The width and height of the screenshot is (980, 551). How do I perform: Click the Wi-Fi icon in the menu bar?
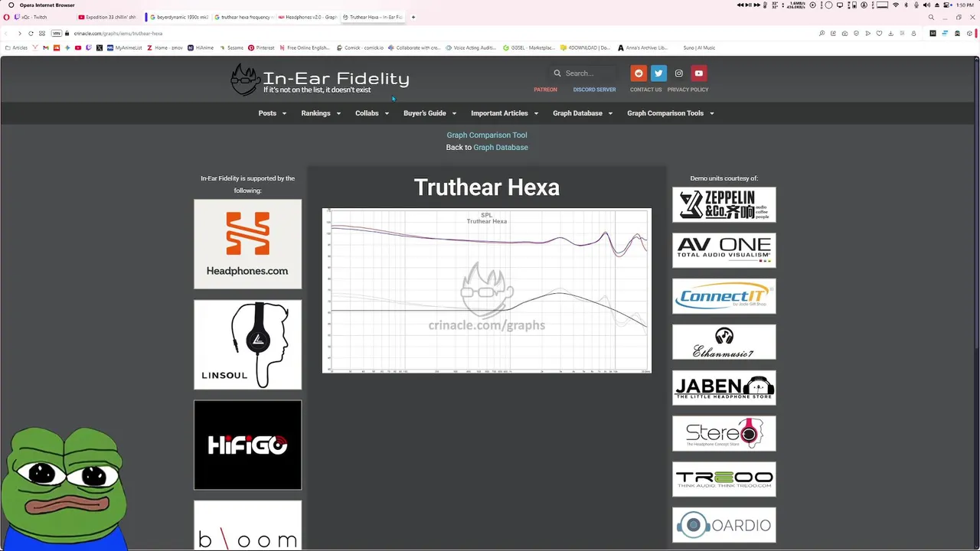tap(896, 5)
